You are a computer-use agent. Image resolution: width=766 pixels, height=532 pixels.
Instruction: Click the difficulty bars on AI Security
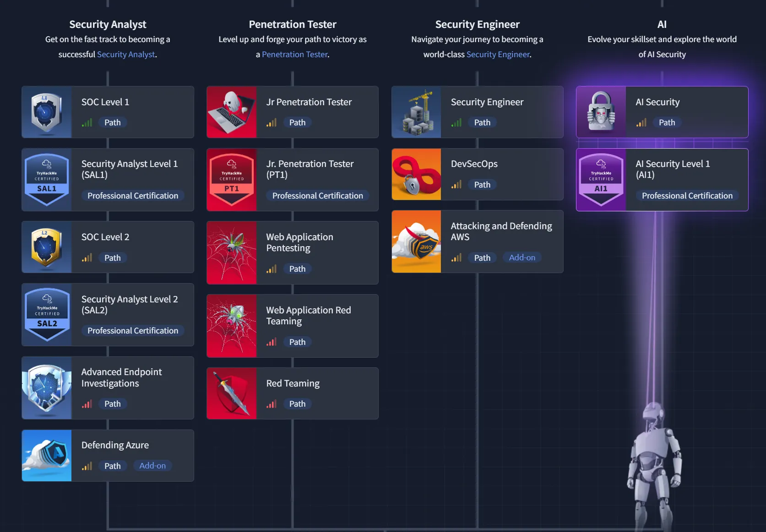[641, 123]
